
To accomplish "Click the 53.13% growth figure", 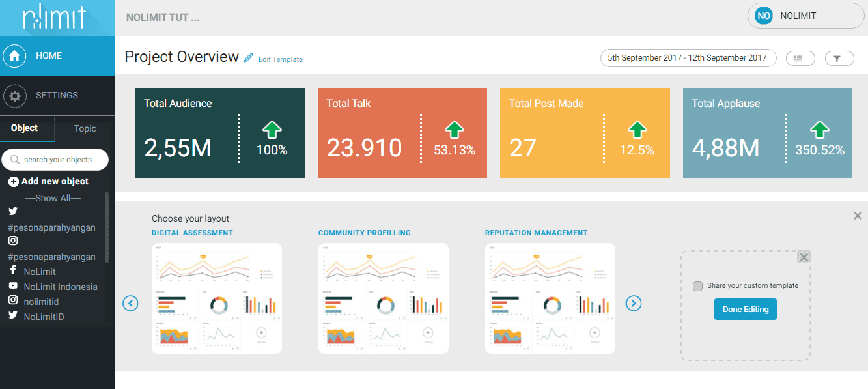I will [x=455, y=151].
